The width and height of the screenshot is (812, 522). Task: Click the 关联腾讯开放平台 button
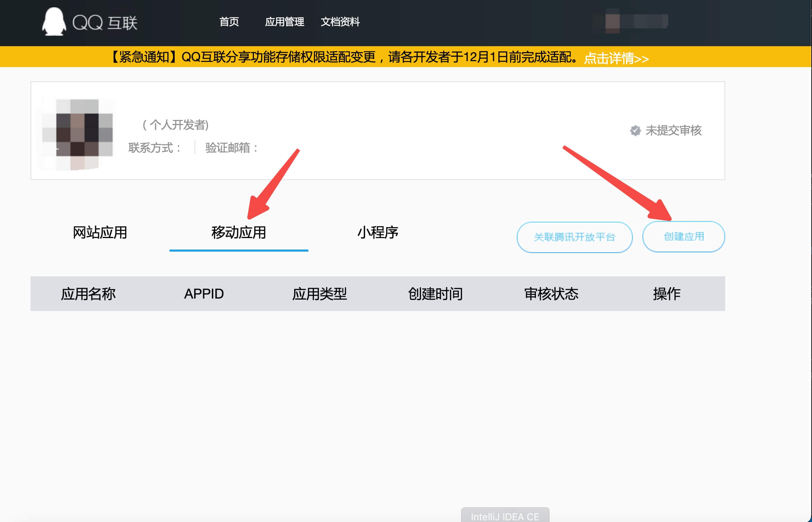(574, 237)
